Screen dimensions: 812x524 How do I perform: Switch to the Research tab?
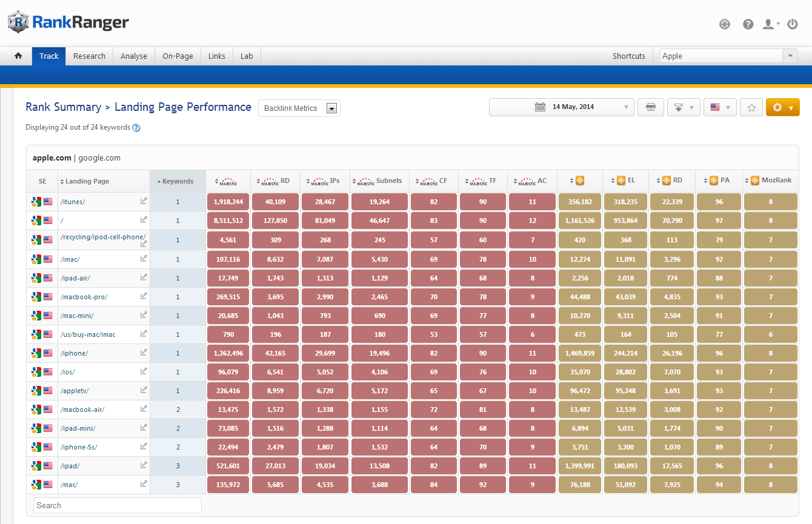(89, 56)
